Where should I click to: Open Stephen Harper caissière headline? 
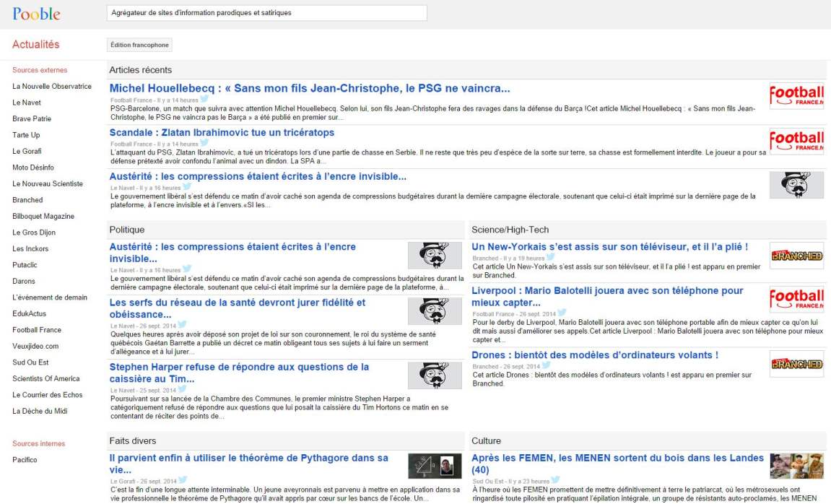coord(239,373)
